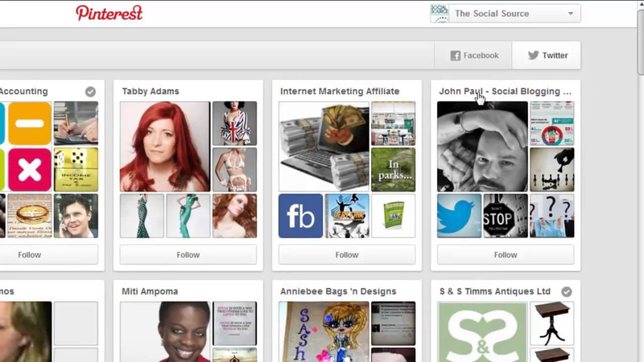Open Miti Ampoma profile name link
This screenshot has height=362, width=644.
(x=150, y=291)
